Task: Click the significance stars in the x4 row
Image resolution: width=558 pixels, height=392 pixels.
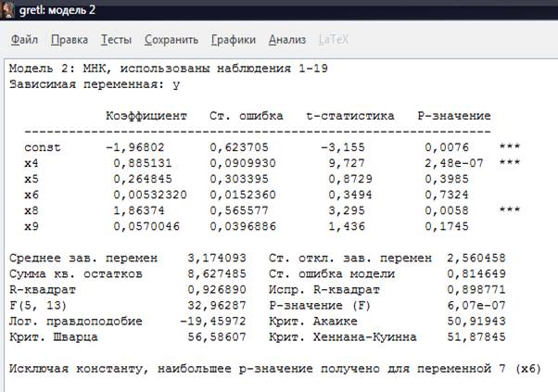Action: pos(510,162)
